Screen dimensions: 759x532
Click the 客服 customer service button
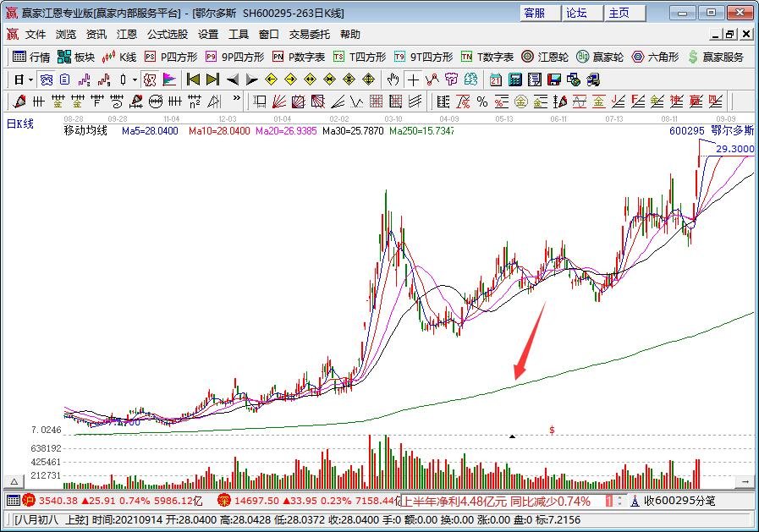click(x=540, y=13)
